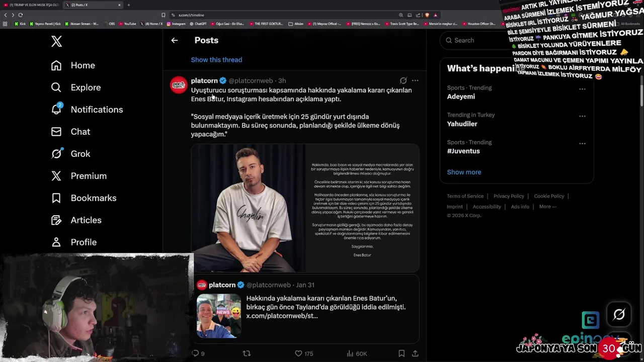The width and height of the screenshot is (644, 362).
Task: Reload the page
Action: pyautogui.click(x=21, y=15)
